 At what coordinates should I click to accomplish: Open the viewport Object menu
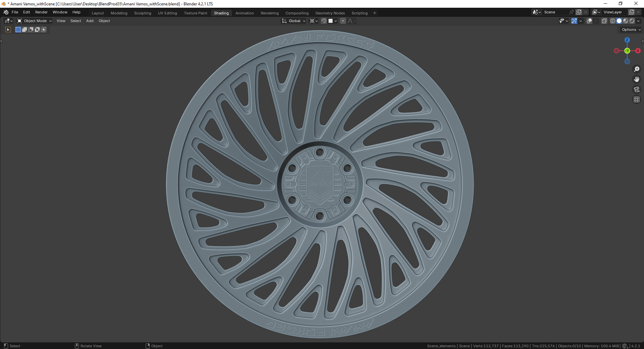click(x=104, y=21)
